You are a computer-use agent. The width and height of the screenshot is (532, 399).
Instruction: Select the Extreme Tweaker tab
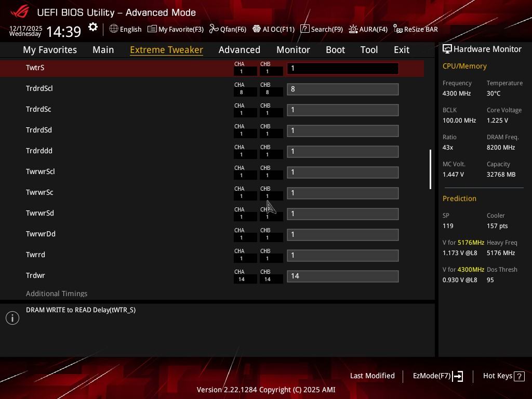point(167,50)
